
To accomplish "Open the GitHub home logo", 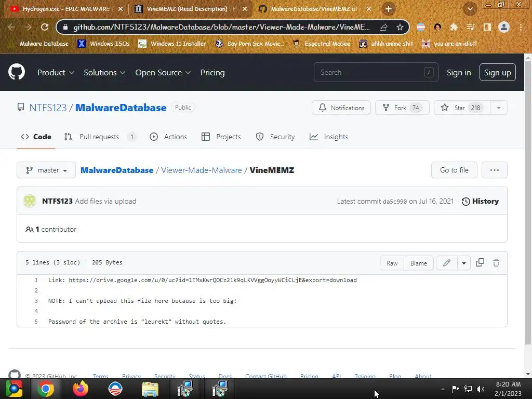I will coord(16,72).
